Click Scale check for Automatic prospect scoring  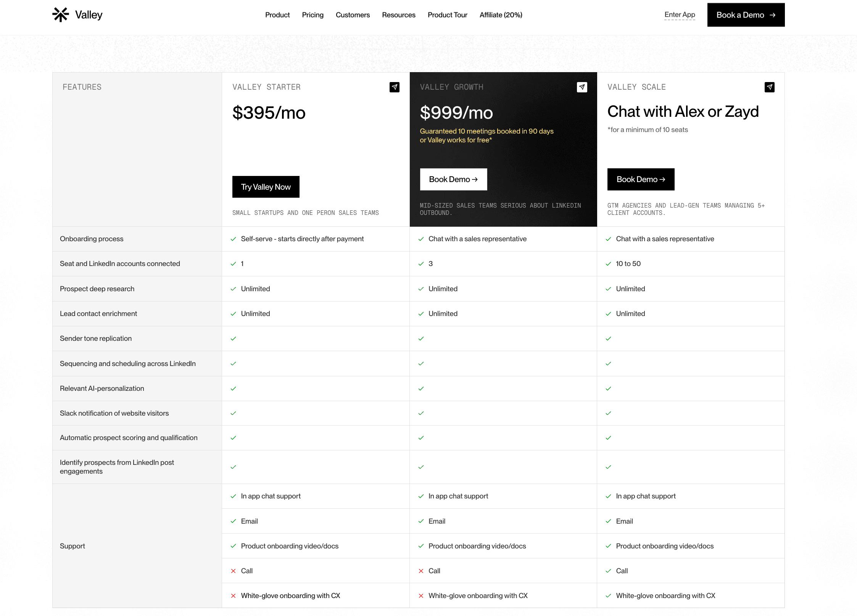tap(609, 438)
